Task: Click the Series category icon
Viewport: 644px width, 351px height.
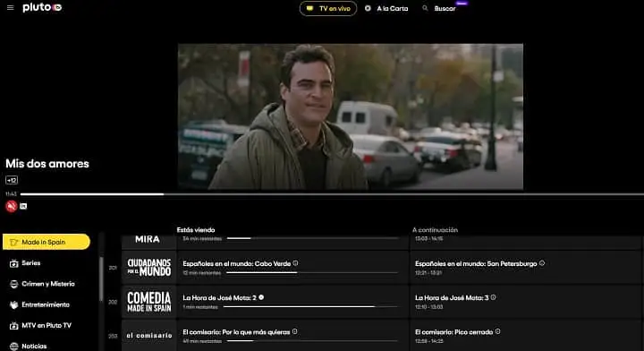Action: pos(14,263)
